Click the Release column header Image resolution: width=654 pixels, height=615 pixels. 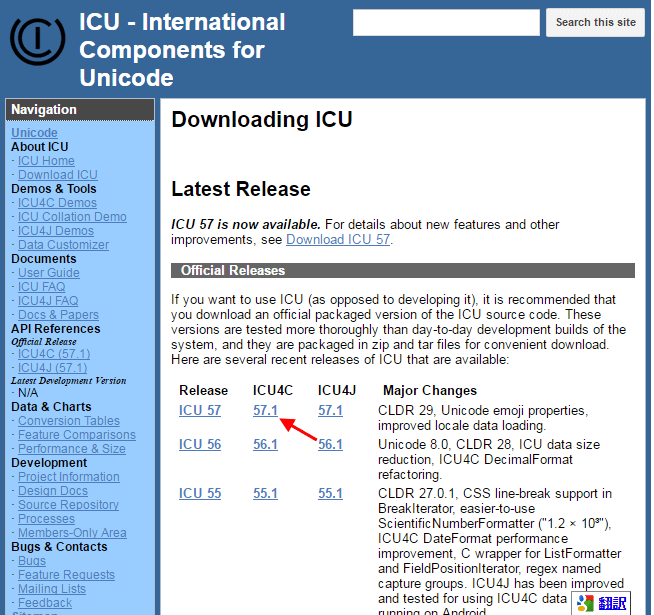(204, 391)
